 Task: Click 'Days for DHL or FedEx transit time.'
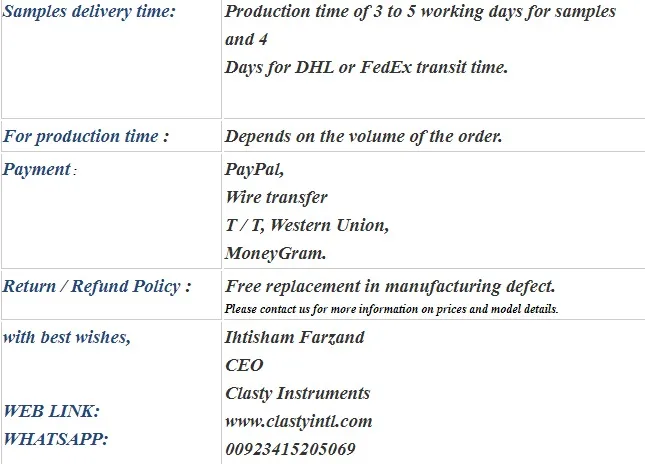click(367, 67)
